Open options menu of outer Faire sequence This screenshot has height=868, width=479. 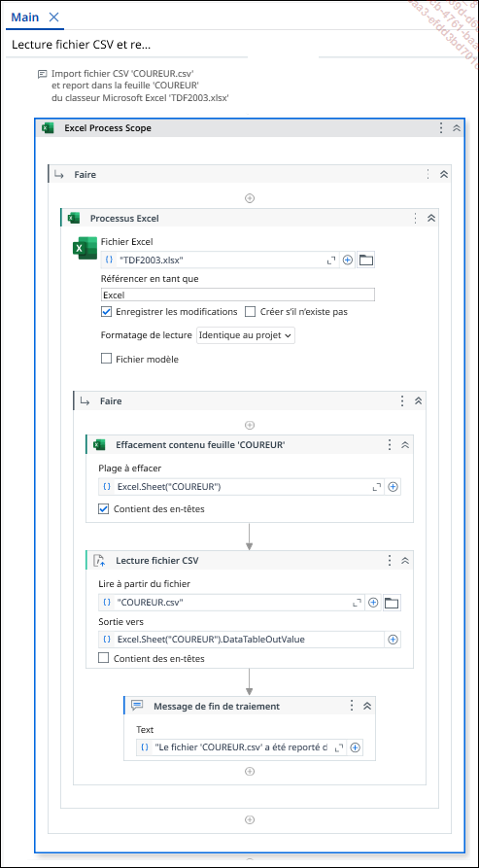(428, 174)
